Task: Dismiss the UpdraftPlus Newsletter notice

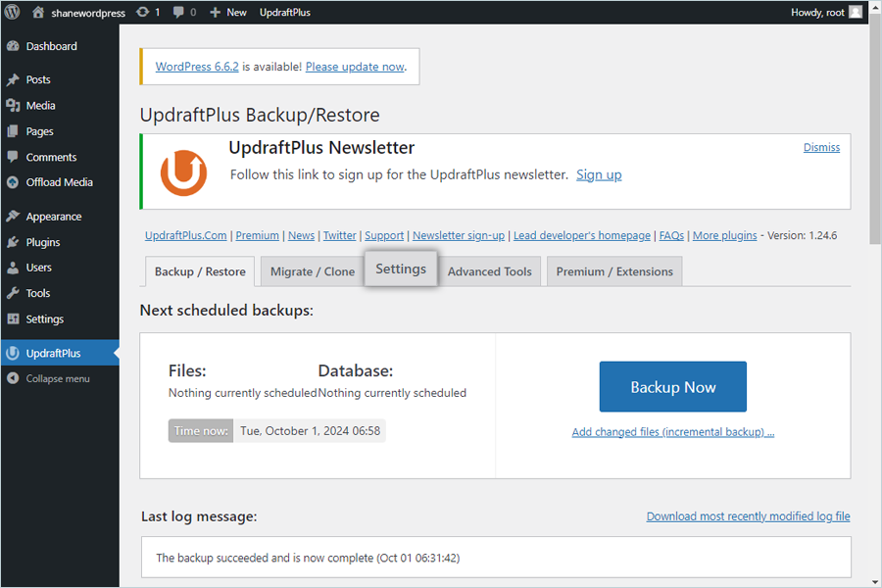Action: point(821,147)
